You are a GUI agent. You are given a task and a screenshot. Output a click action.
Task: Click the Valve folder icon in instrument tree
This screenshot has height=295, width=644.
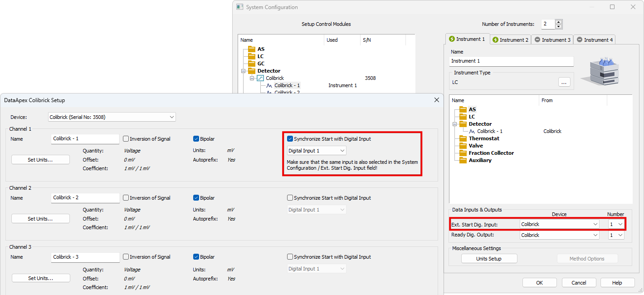click(463, 146)
